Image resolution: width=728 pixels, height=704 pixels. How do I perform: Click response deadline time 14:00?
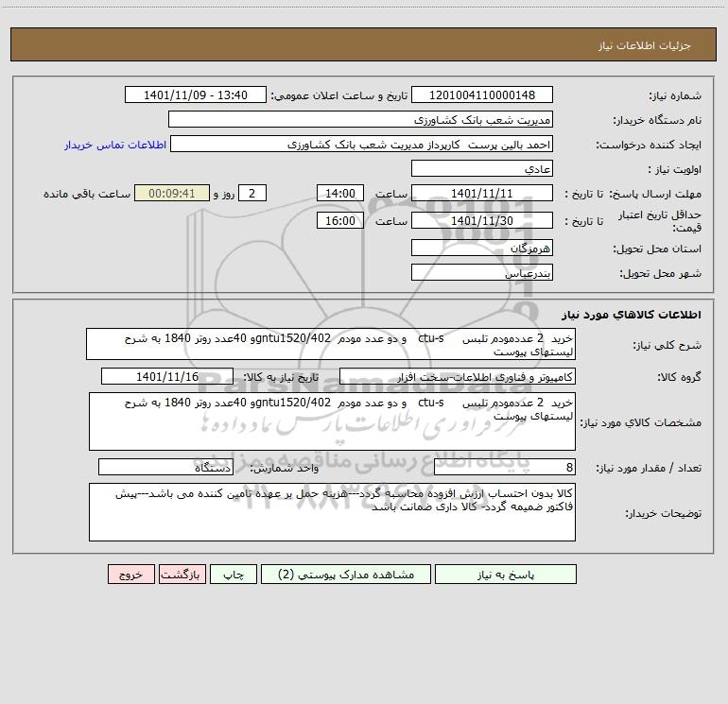point(339,193)
